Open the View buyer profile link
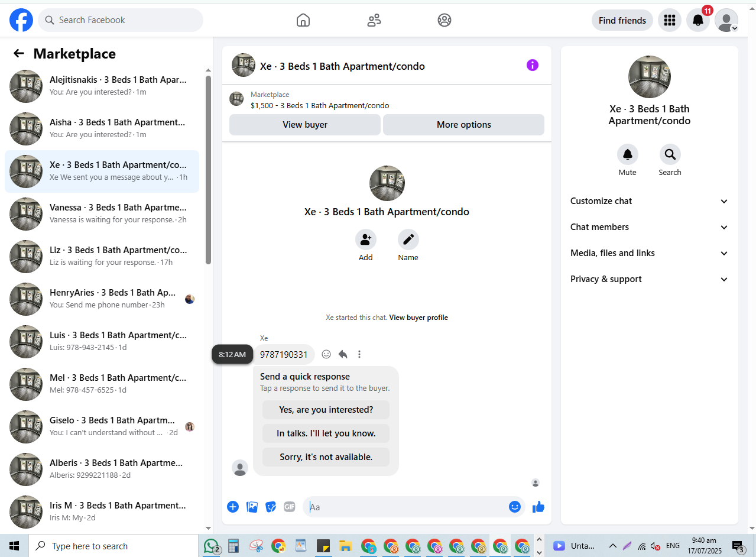756x557 pixels. tap(418, 318)
